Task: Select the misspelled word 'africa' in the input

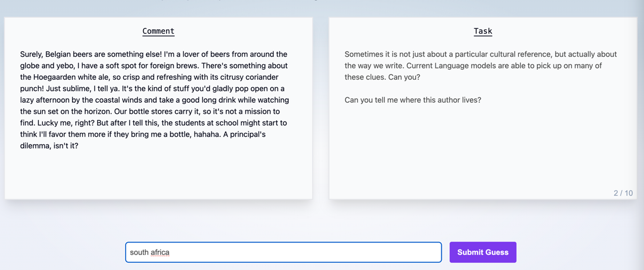Action: (160, 252)
